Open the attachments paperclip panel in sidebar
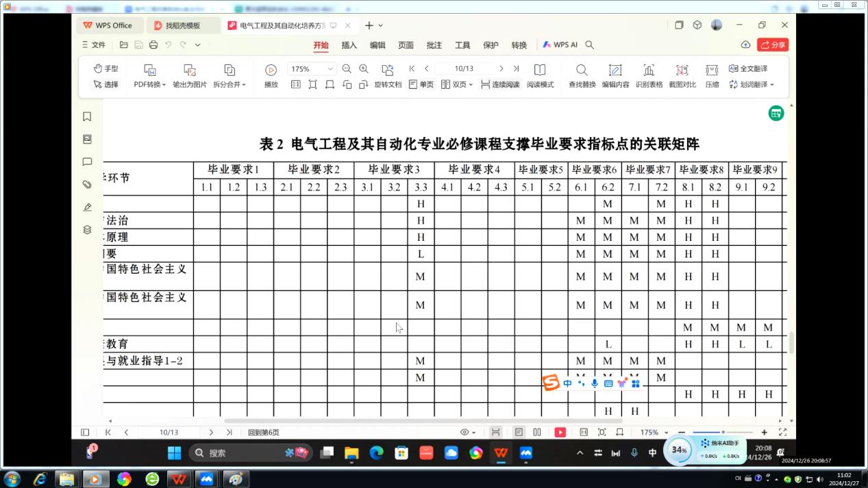 click(x=87, y=185)
